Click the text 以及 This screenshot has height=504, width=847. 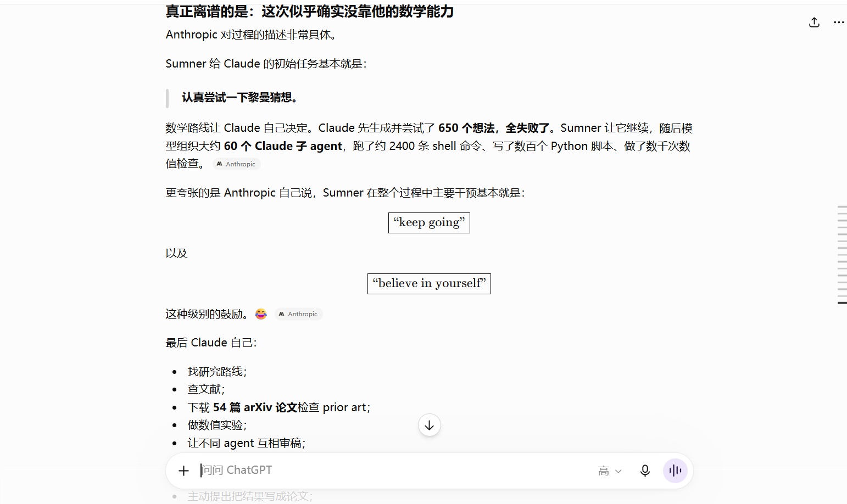[x=176, y=253]
